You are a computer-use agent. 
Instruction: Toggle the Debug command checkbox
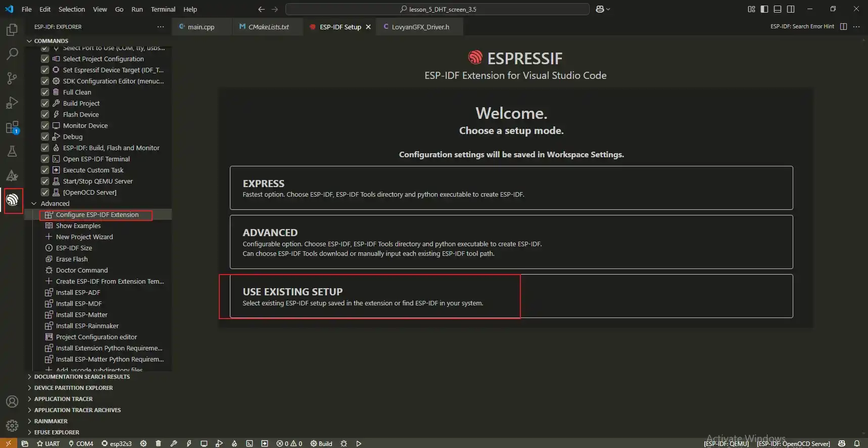[45, 137]
